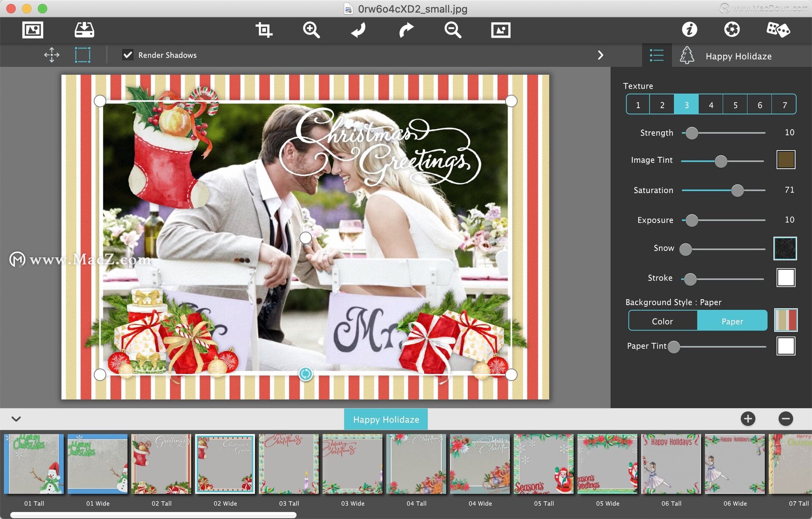Switch background style to Paper

click(732, 321)
